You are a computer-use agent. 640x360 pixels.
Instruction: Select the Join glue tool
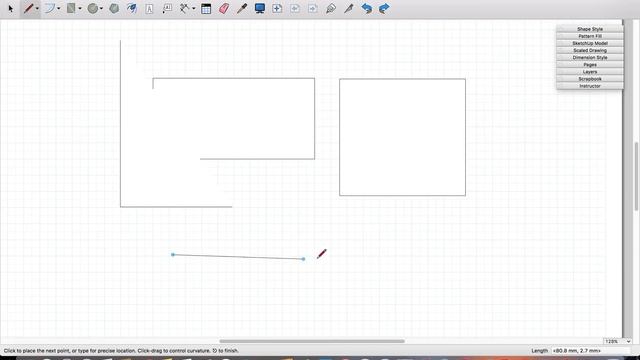pos(331,8)
